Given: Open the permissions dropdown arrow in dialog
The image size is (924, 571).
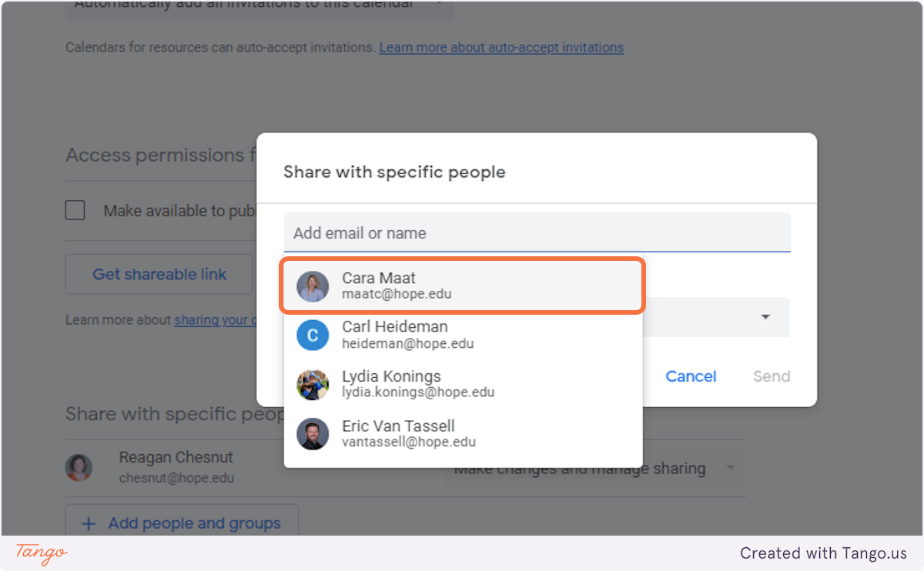Looking at the screenshot, I should coord(765,317).
